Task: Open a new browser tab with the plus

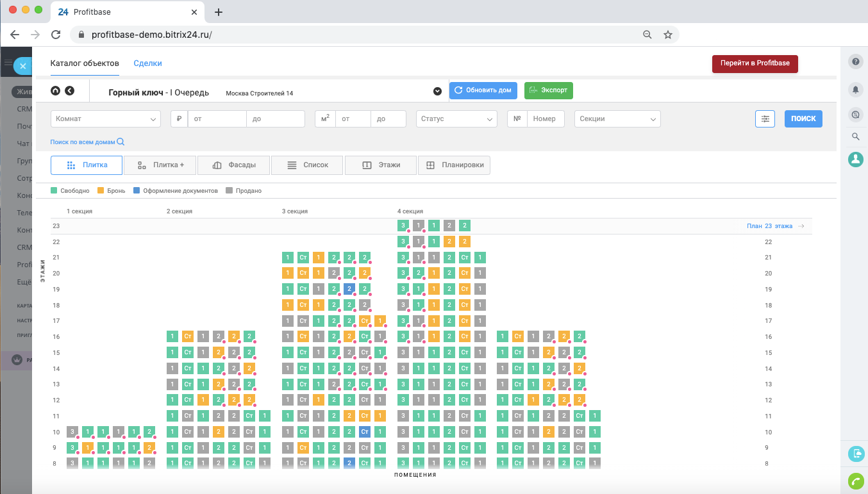Action: [219, 12]
